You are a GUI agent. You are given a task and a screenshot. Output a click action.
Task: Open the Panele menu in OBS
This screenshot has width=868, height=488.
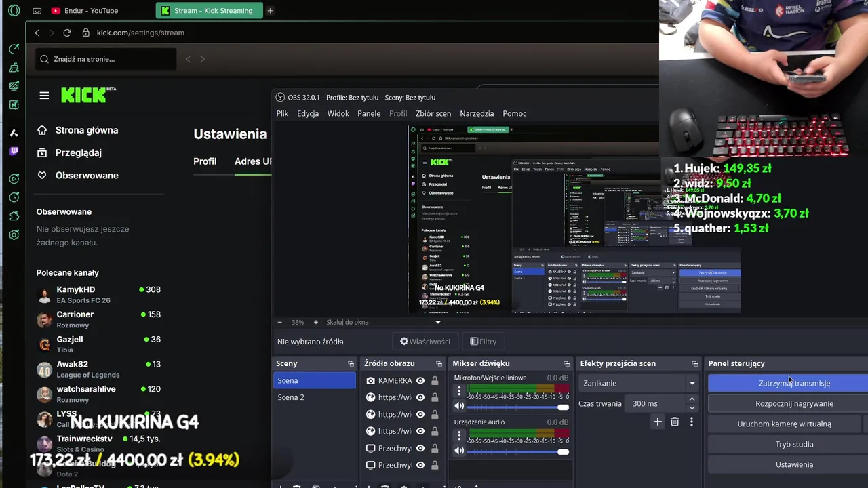tap(369, 113)
